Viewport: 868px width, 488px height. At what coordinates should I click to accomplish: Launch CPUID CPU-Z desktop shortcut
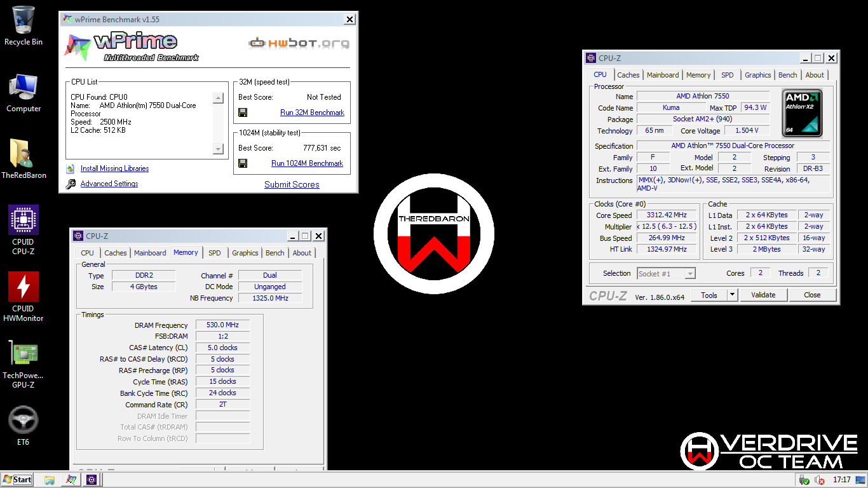click(x=24, y=229)
